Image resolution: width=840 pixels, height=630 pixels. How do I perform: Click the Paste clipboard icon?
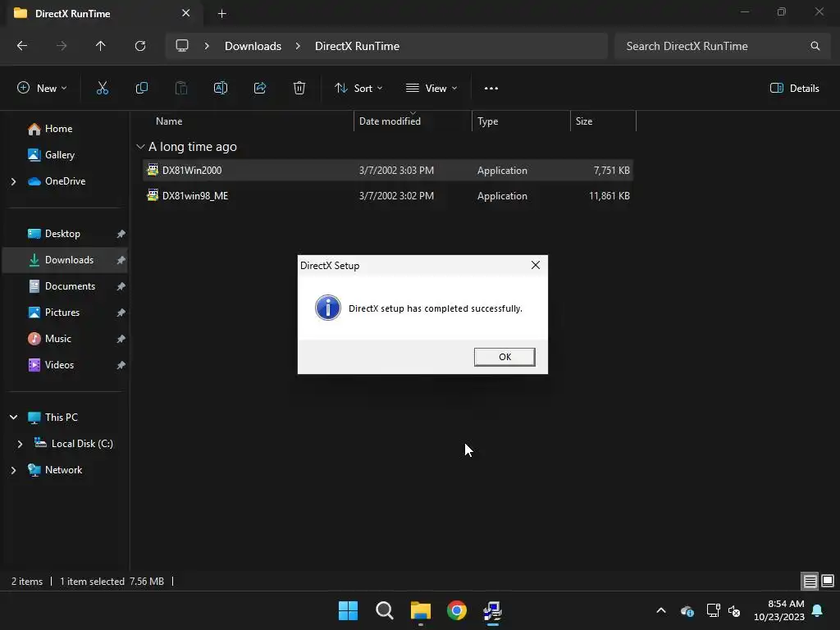(181, 89)
